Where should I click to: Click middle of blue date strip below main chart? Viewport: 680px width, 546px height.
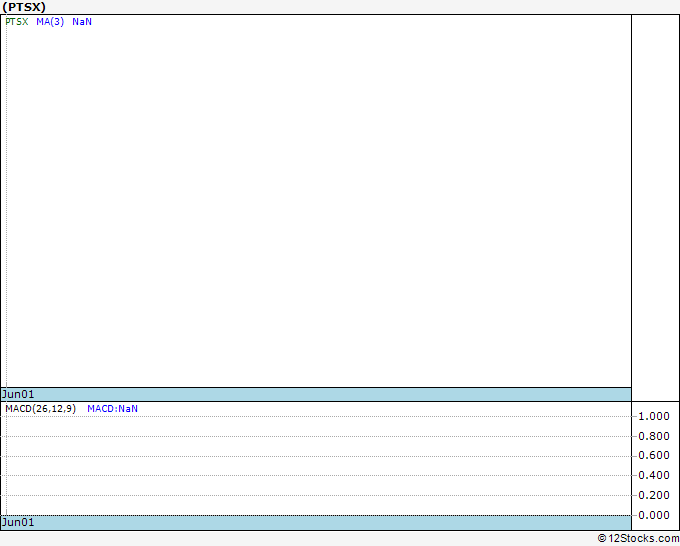(318, 394)
